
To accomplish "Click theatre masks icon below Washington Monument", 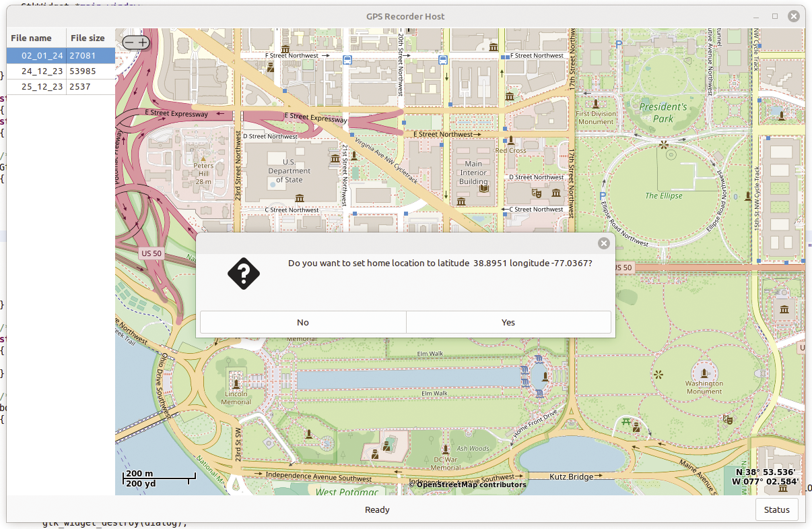I will [727, 419].
